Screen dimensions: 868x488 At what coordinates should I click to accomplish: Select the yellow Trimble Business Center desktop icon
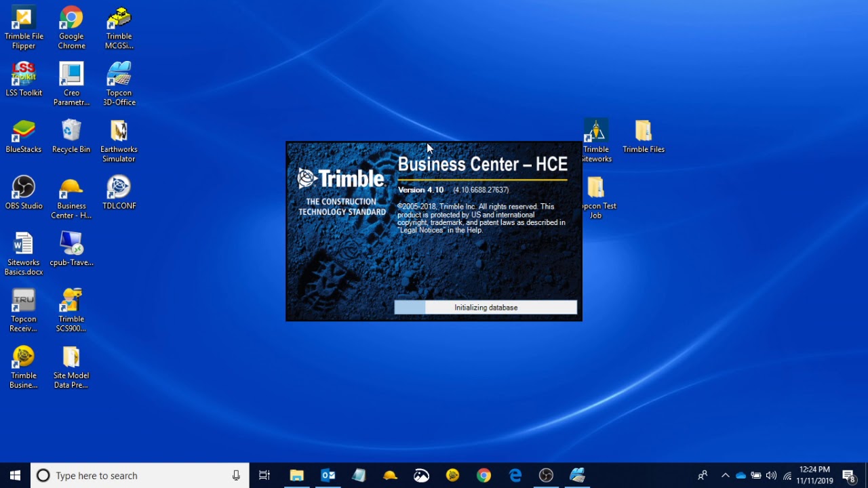click(24, 367)
